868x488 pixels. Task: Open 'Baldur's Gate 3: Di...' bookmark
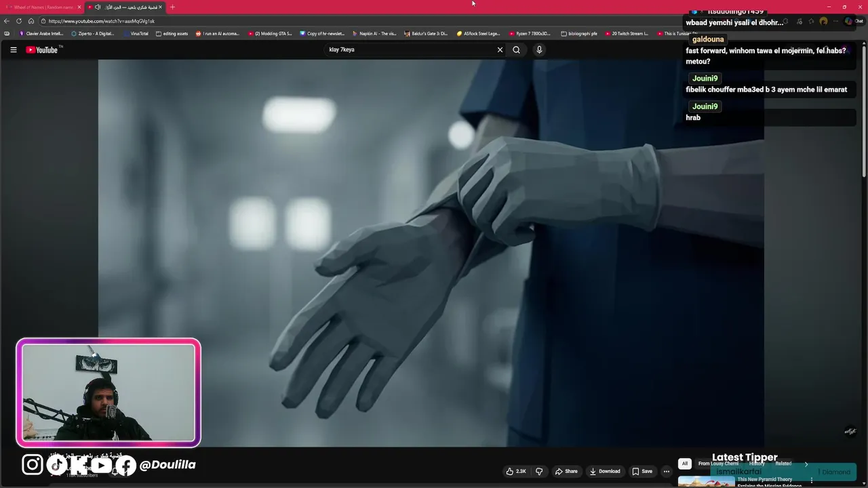426,33
